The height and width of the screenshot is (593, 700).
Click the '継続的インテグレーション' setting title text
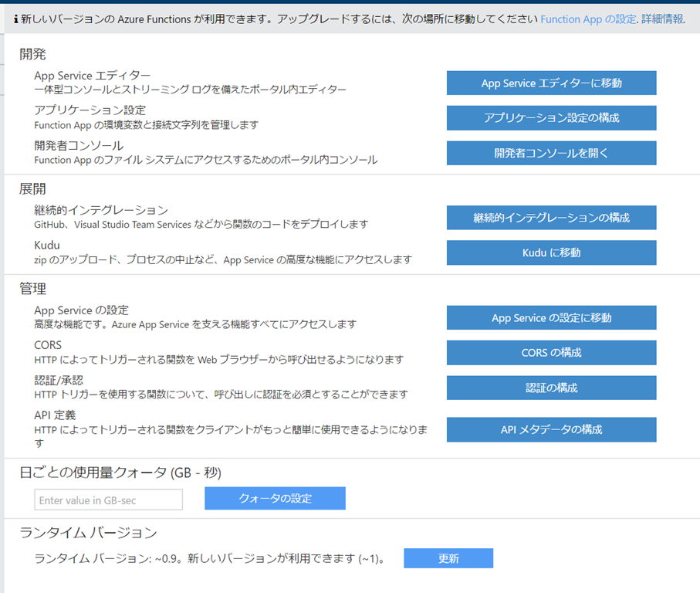[101, 210]
